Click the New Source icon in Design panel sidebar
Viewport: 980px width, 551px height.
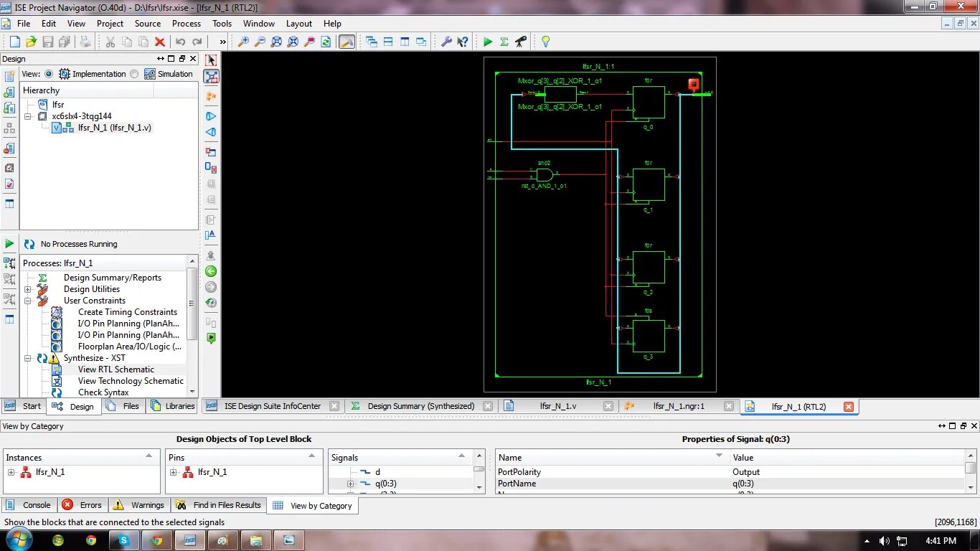click(x=9, y=76)
